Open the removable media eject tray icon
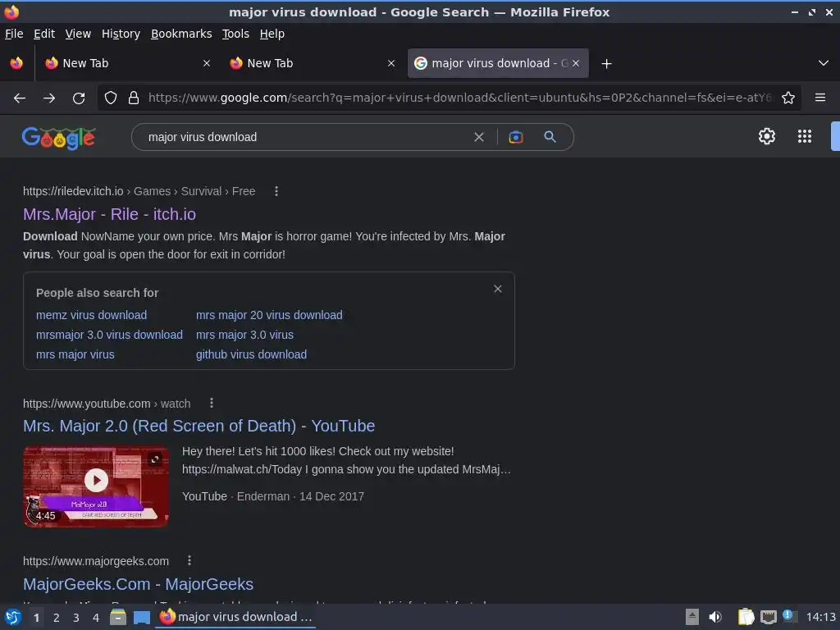The image size is (840, 630). click(692, 617)
